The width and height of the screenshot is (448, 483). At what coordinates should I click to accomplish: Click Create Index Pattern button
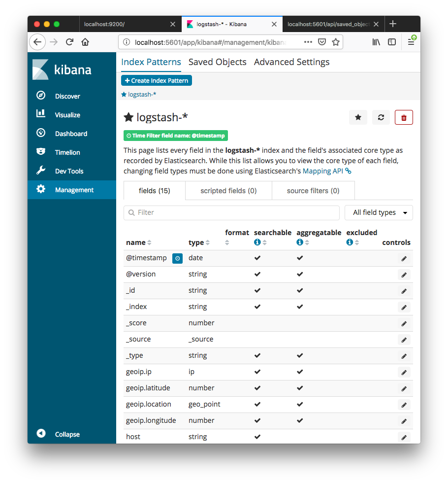(x=157, y=80)
